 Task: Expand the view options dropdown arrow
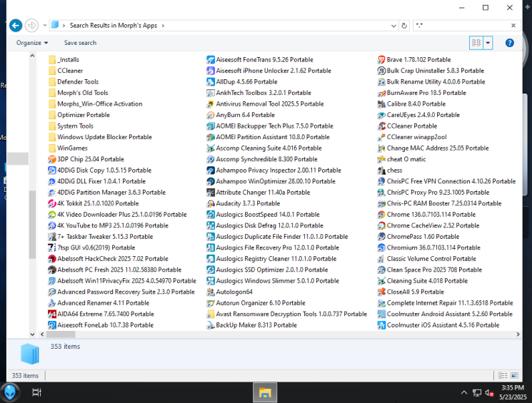click(x=488, y=43)
